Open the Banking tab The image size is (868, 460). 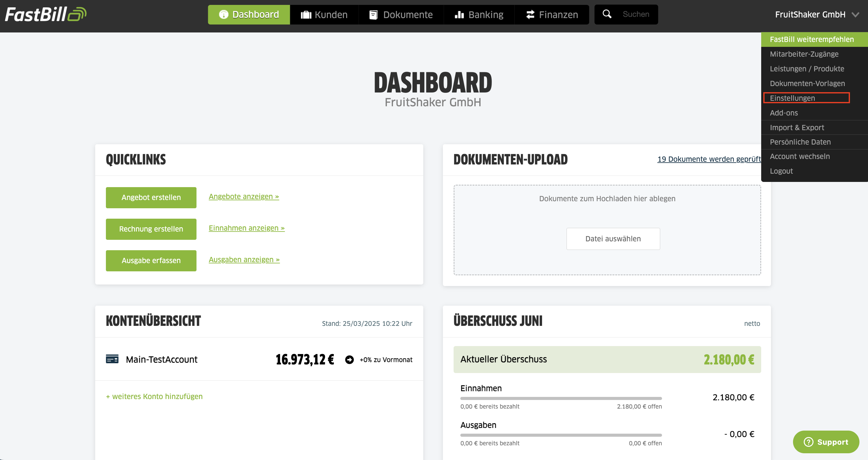click(x=479, y=14)
